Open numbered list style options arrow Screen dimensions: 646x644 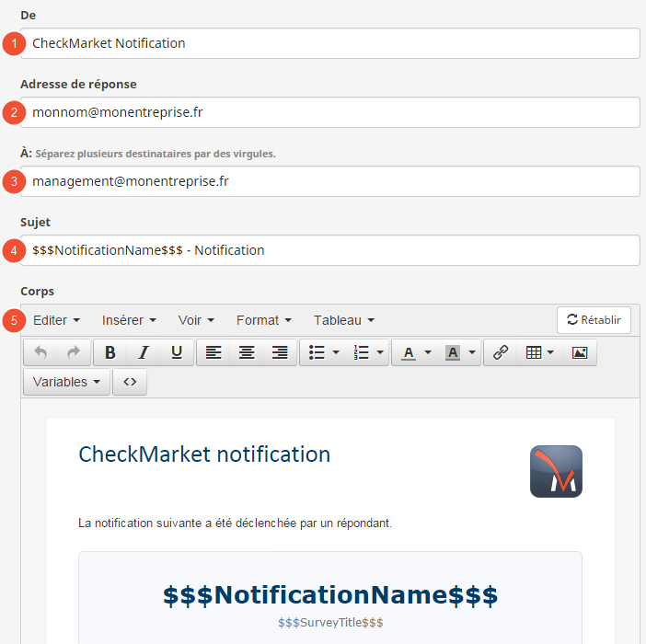point(380,353)
